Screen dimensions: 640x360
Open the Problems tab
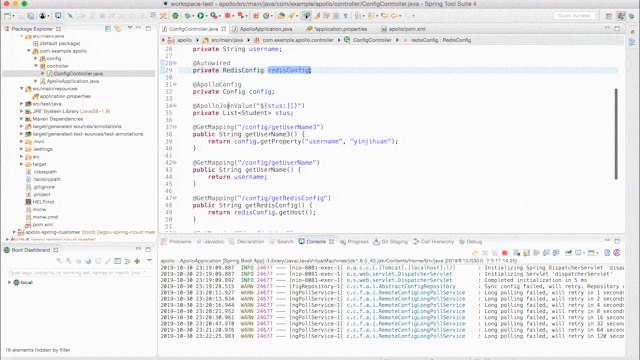(x=176, y=242)
